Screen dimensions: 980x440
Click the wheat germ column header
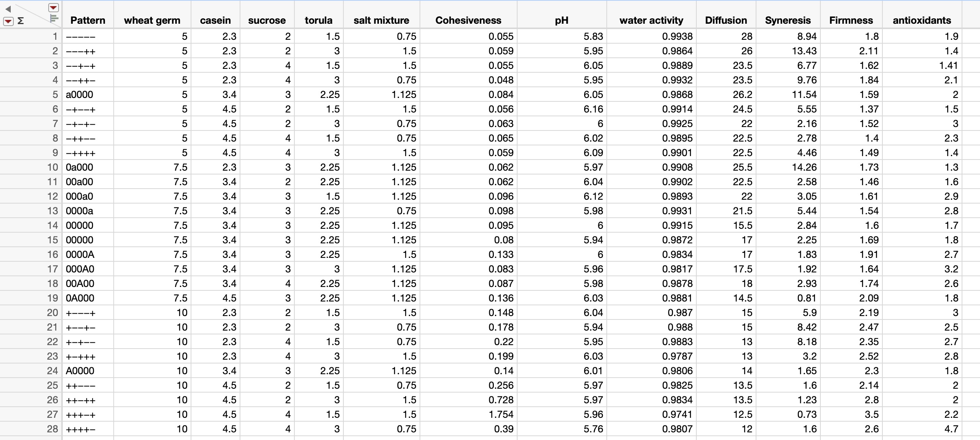point(152,20)
